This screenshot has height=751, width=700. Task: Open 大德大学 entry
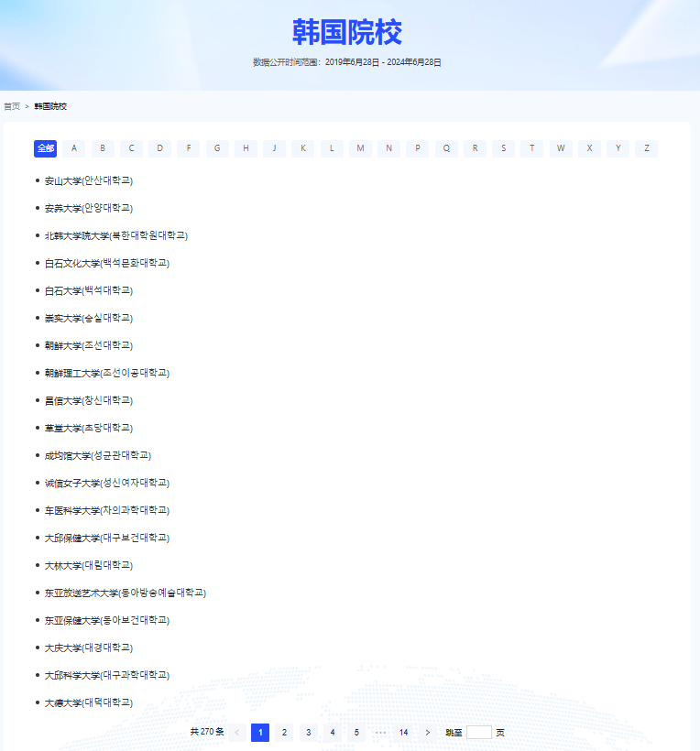[89, 702]
